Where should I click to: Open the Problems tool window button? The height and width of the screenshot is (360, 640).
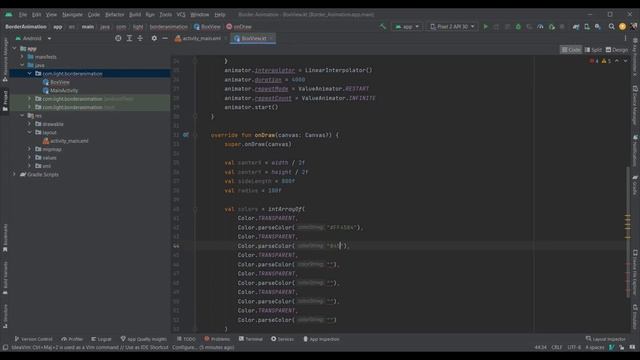pyautogui.click(x=217, y=339)
